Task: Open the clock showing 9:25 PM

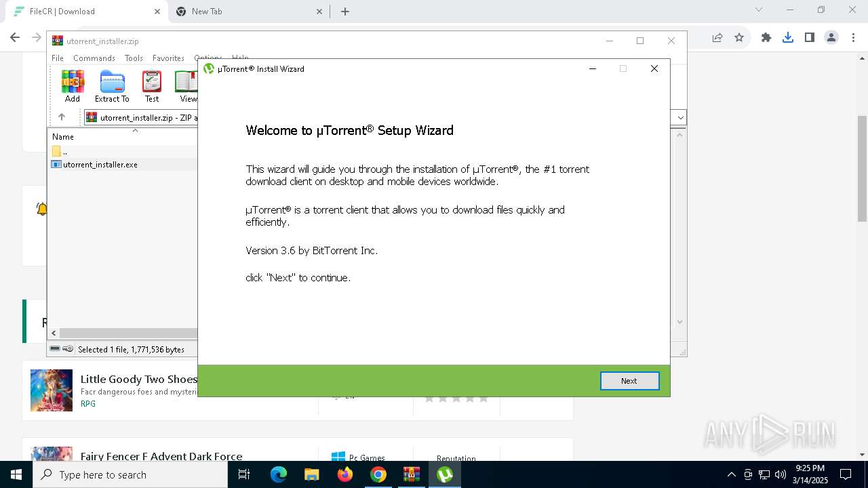Action: pyautogui.click(x=810, y=474)
